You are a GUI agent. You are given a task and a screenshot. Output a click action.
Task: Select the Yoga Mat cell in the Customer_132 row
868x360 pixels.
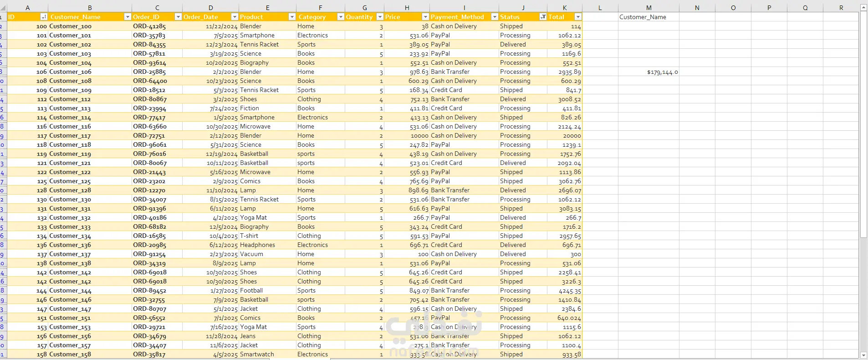point(267,217)
